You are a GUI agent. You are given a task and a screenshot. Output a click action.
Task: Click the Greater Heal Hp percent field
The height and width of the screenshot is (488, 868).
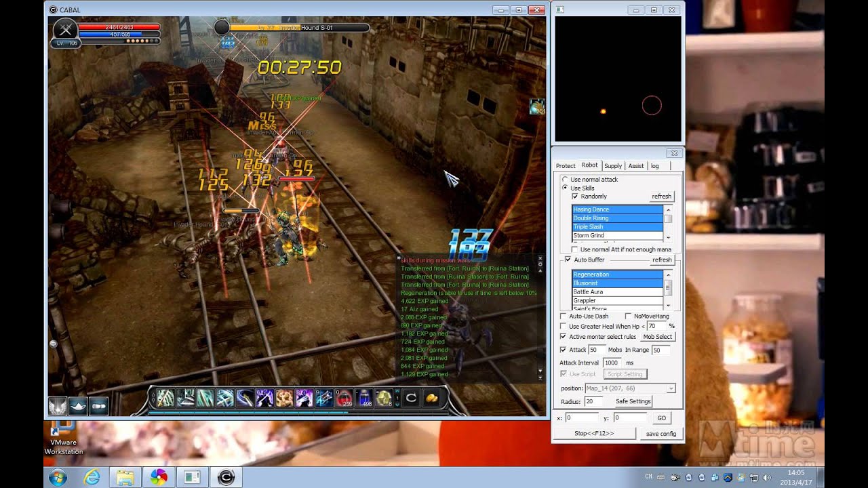(x=656, y=326)
